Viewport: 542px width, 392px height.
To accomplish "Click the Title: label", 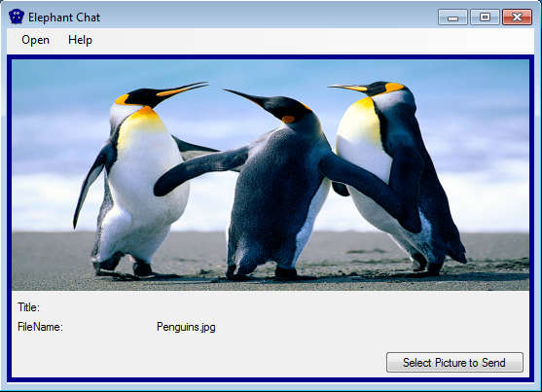I will [28, 307].
